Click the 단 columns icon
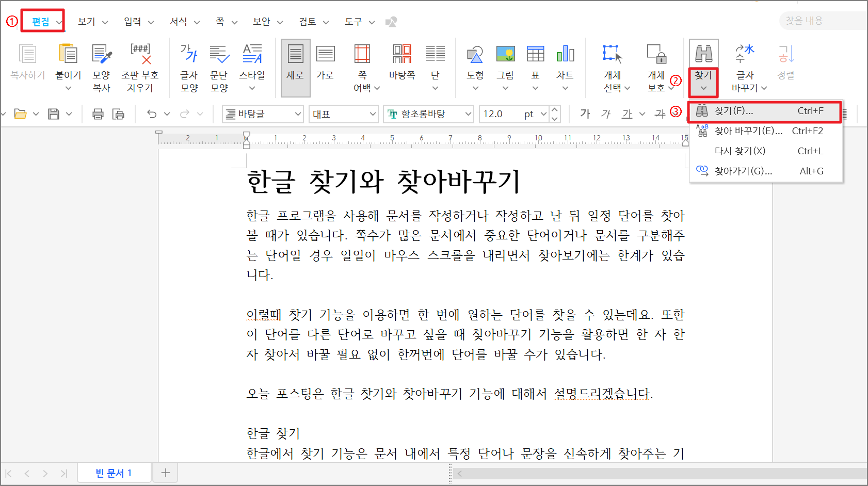868x486 pixels. (435, 54)
